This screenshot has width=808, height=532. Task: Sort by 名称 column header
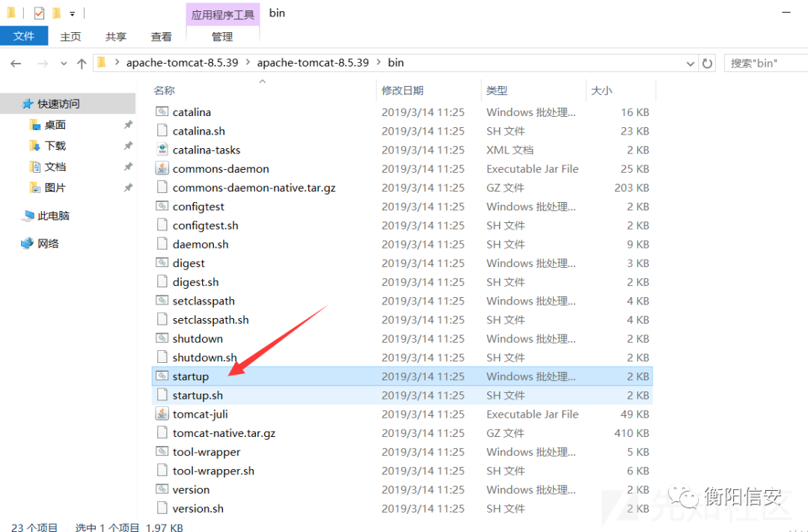[165, 91]
